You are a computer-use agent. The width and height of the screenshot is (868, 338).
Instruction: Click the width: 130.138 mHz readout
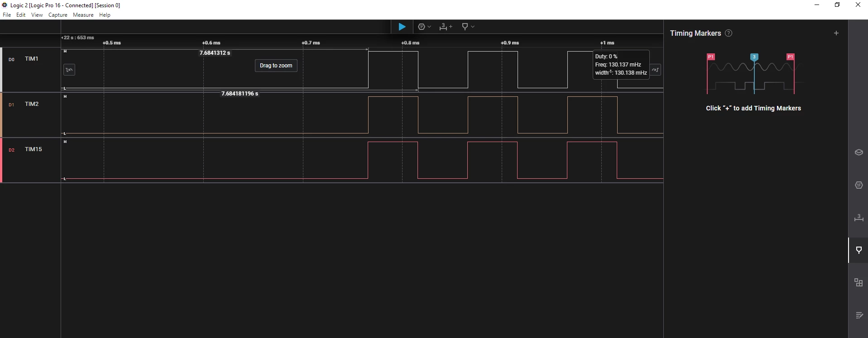(x=621, y=72)
